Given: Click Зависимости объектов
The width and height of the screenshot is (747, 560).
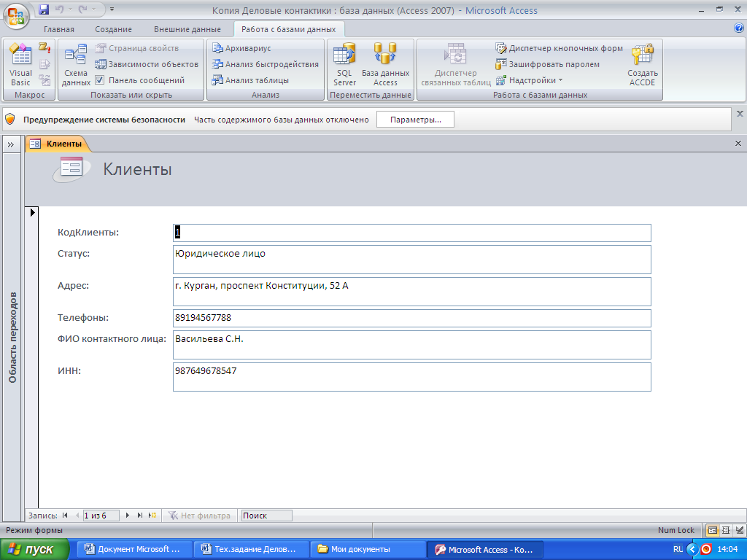Looking at the screenshot, I should [146, 64].
